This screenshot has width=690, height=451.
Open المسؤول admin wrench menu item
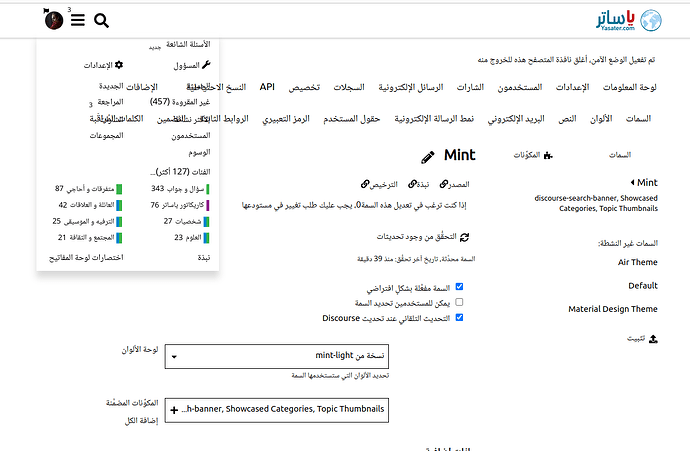(x=192, y=65)
